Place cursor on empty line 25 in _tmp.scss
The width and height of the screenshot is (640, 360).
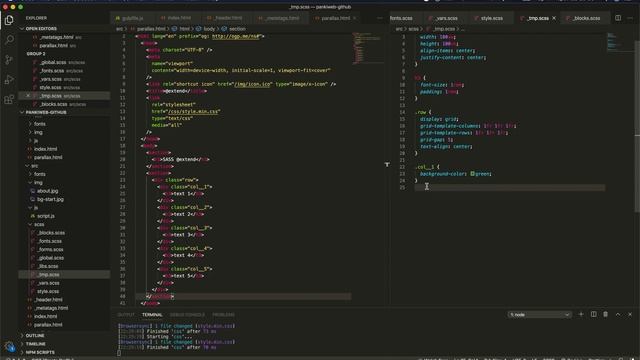coord(509,187)
